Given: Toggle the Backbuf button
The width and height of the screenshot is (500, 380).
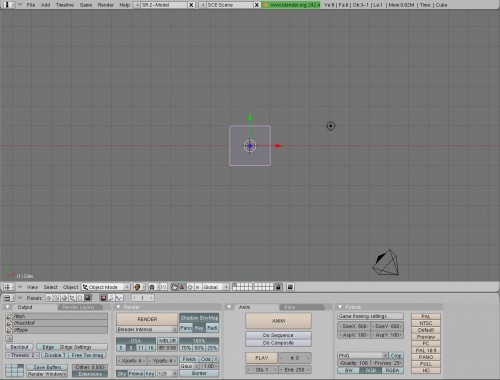Looking at the screenshot, I should pos(20,347).
